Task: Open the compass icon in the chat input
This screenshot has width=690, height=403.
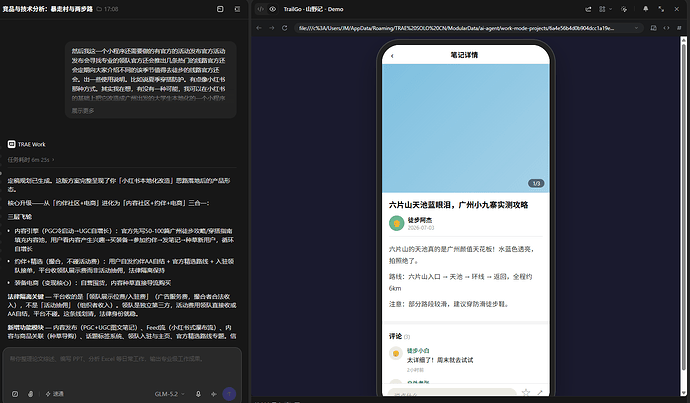Action: (15, 394)
